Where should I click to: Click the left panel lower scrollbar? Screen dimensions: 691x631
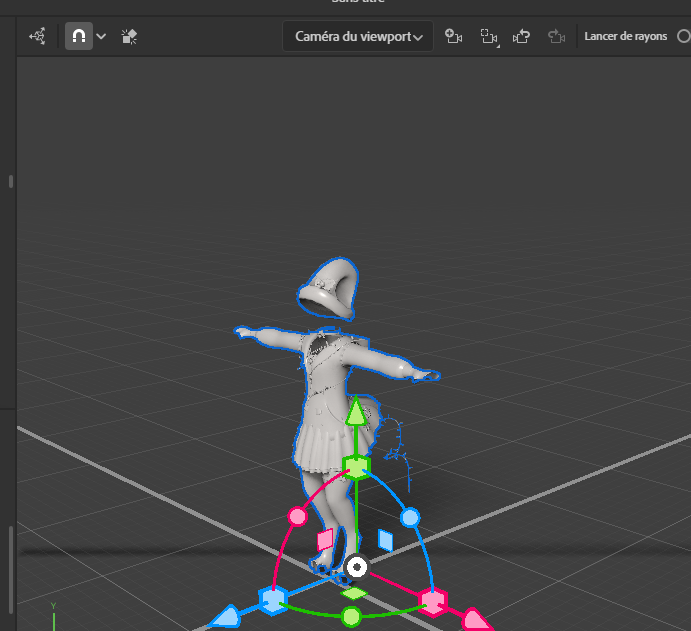coord(11,569)
